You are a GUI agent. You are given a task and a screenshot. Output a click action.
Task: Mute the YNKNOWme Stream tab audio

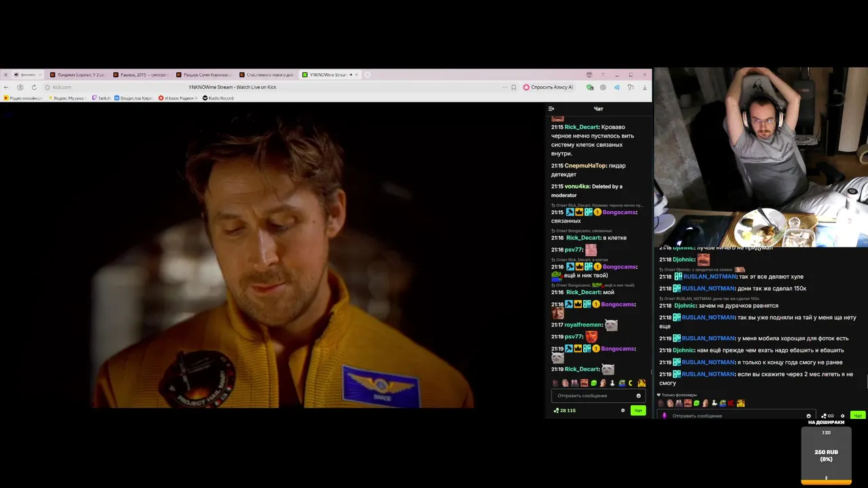click(x=351, y=75)
